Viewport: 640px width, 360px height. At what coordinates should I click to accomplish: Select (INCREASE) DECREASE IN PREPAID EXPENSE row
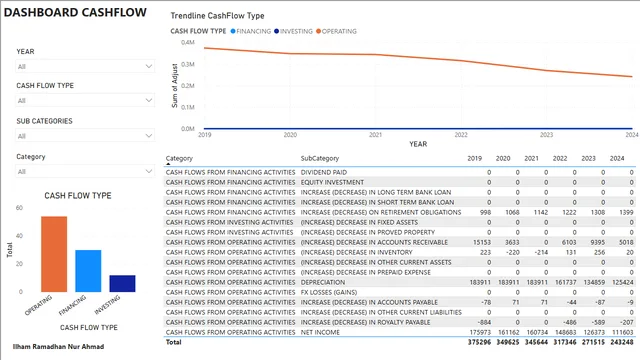click(400, 272)
